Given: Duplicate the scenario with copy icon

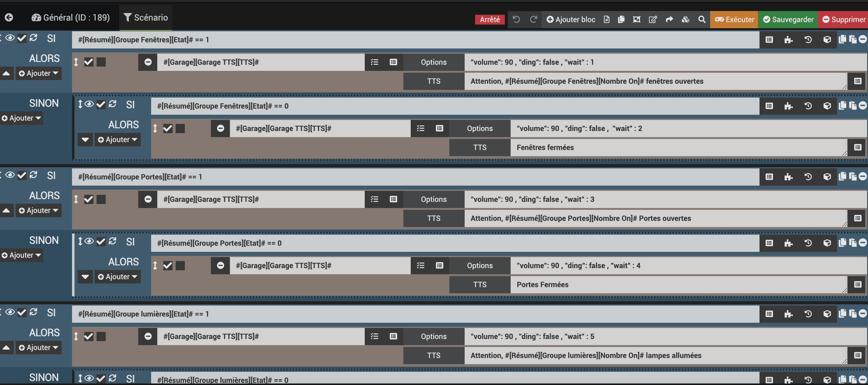Looking at the screenshot, I should pyautogui.click(x=621, y=20).
